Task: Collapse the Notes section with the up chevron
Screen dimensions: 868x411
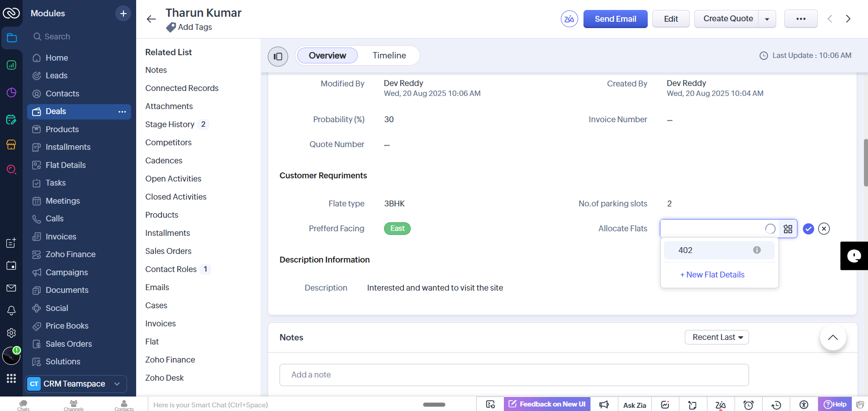Action: pos(833,338)
